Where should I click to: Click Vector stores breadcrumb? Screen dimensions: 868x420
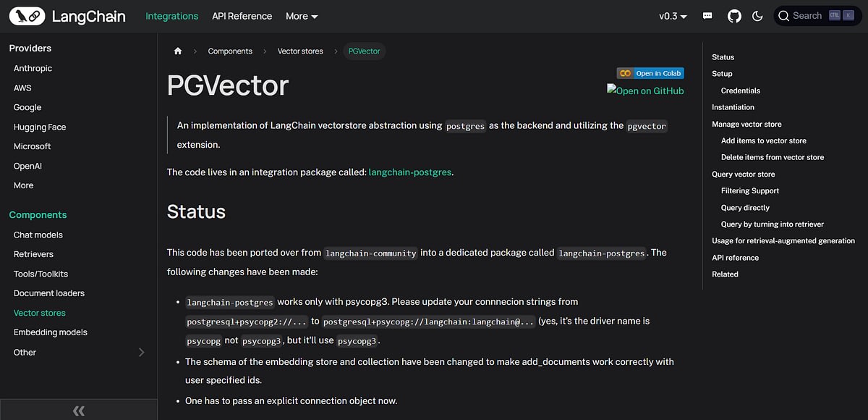click(x=300, y=51)
